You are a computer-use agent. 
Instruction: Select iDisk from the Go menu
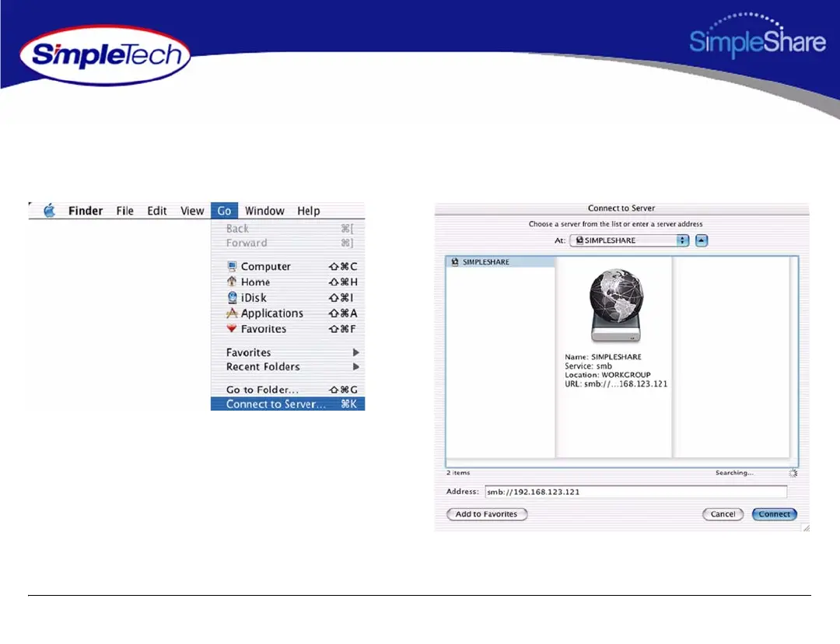pos(288,297)
